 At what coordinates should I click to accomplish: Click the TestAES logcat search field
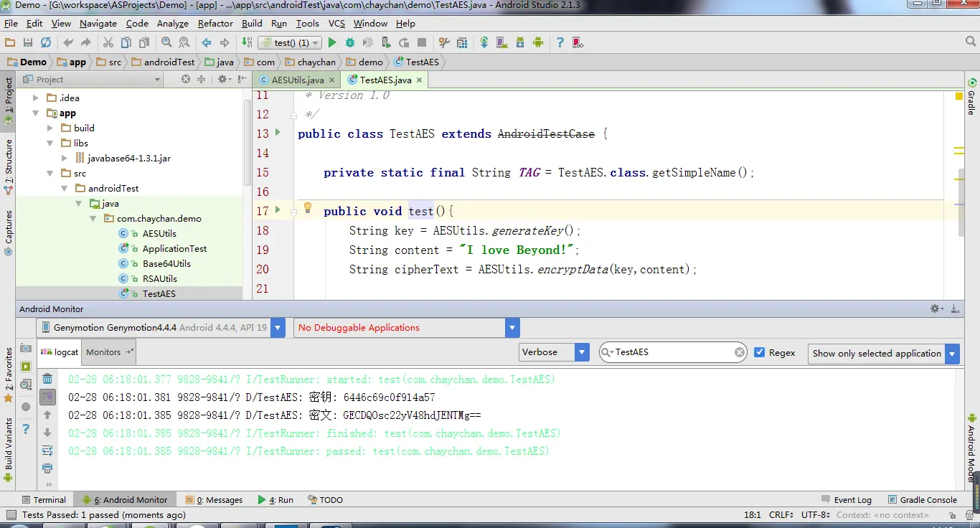672,352
